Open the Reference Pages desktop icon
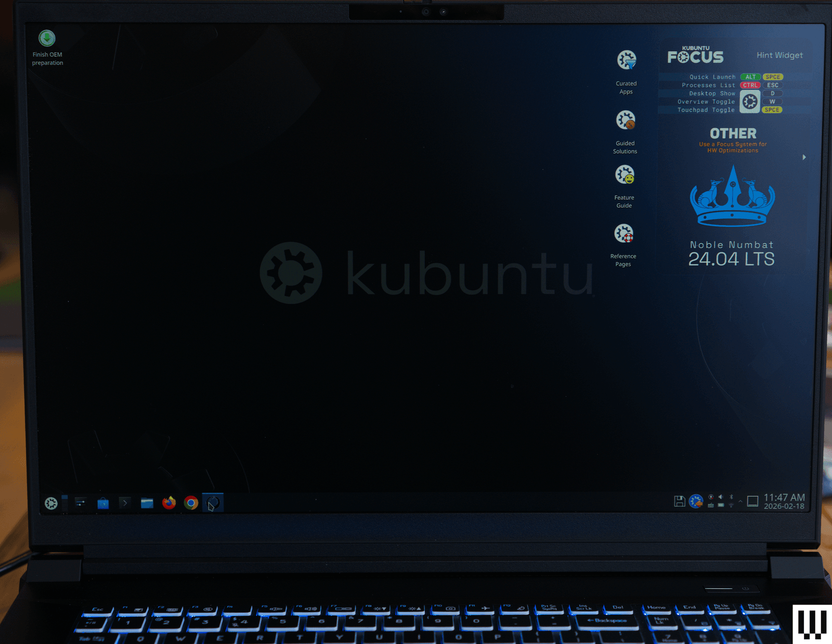This screenshot has height=644, width=832. [623, 234]
